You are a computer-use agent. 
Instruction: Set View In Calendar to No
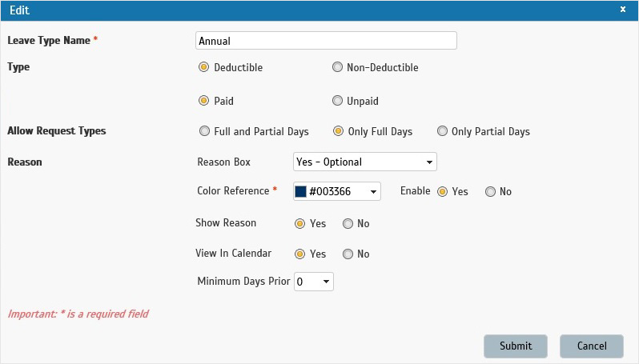click(x=348, y=254)
